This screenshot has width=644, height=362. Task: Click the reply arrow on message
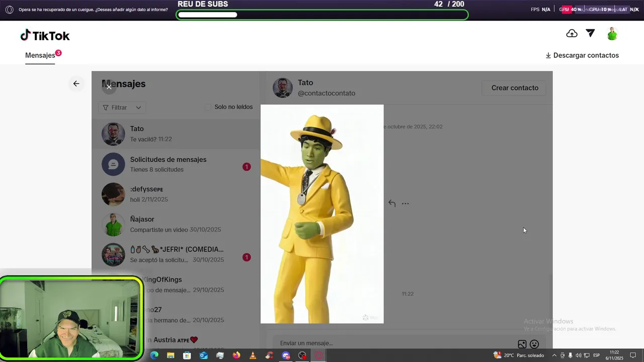(392, 203)
